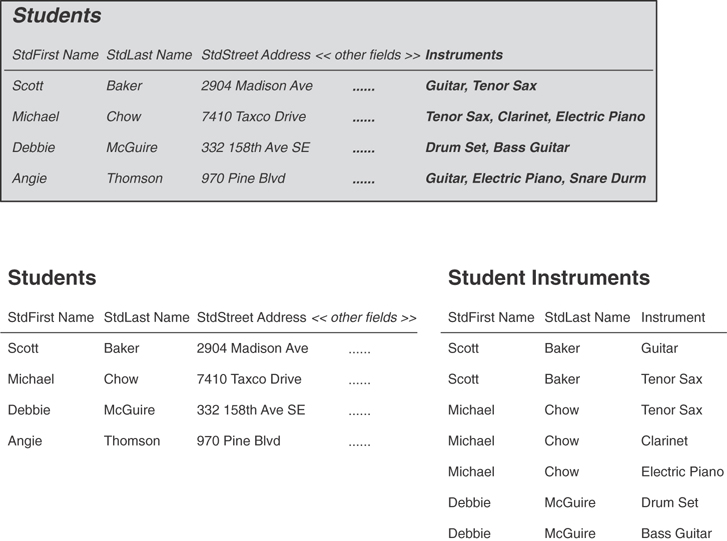Select 'Guitar, Electric Piano, Snare Durm' entry
727x541 pixels.
(x=535, y=179)
